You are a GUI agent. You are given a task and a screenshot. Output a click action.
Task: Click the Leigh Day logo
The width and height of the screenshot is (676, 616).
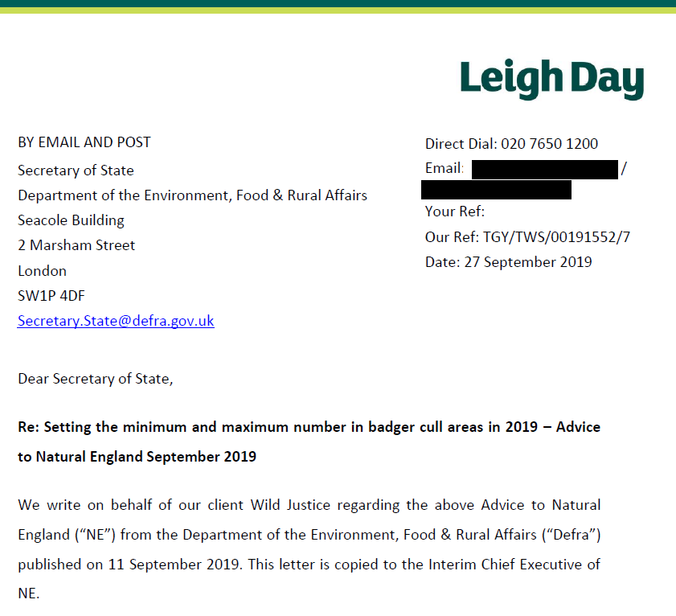click(x=551, y=79)
